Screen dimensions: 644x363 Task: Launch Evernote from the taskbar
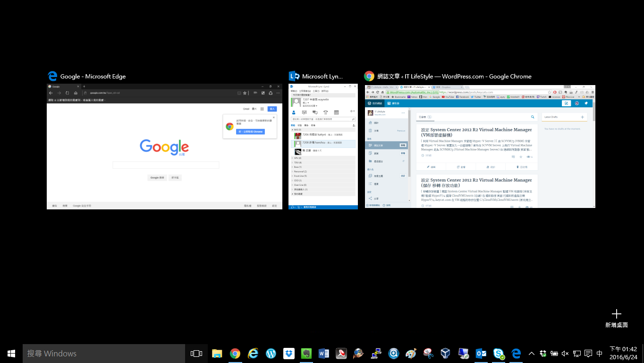(306, 354)
